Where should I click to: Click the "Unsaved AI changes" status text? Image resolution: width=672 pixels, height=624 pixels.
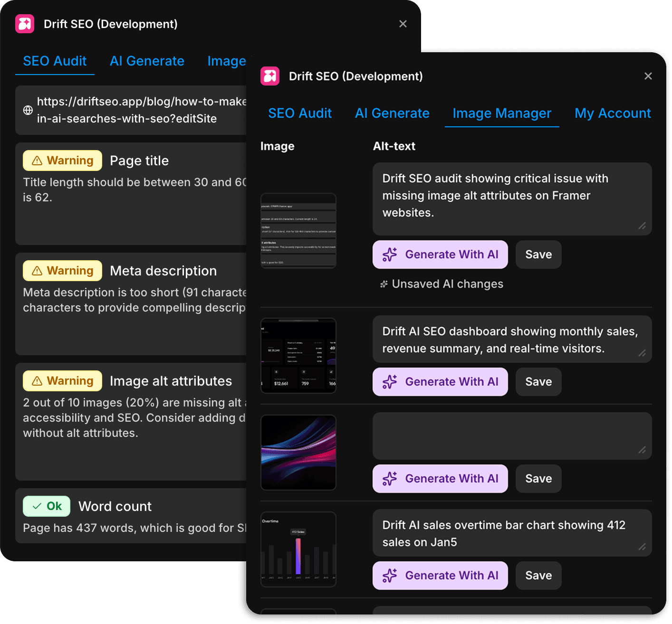[448, 284]
